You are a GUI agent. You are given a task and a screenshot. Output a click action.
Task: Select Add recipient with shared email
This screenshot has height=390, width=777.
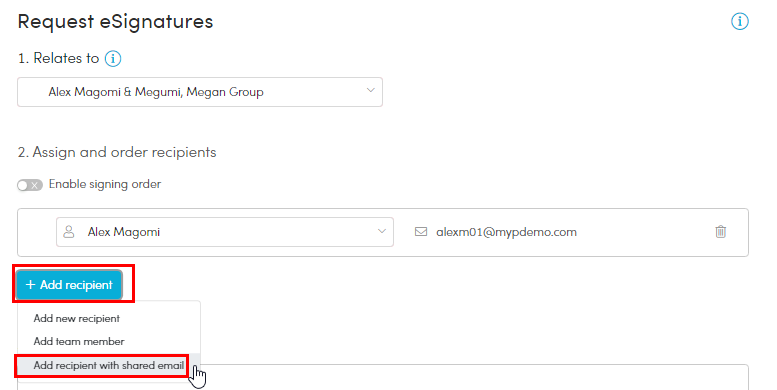[x=109, y=366]
